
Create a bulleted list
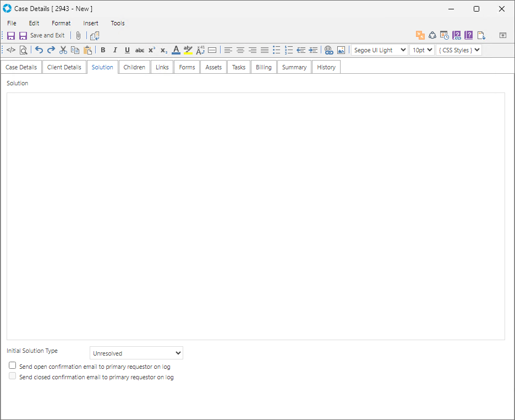pyautogui.click(x=277, y=50)
